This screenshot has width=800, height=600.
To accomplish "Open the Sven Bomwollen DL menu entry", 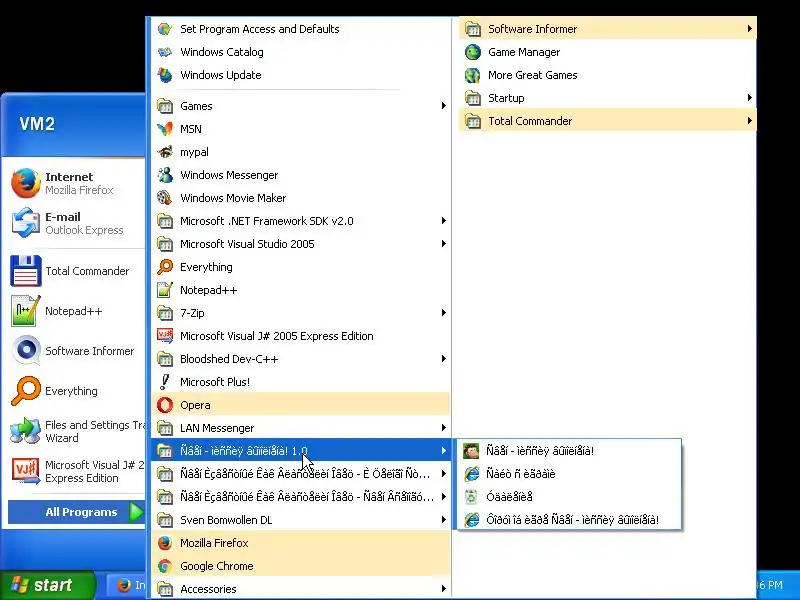I will click(301, 520).
